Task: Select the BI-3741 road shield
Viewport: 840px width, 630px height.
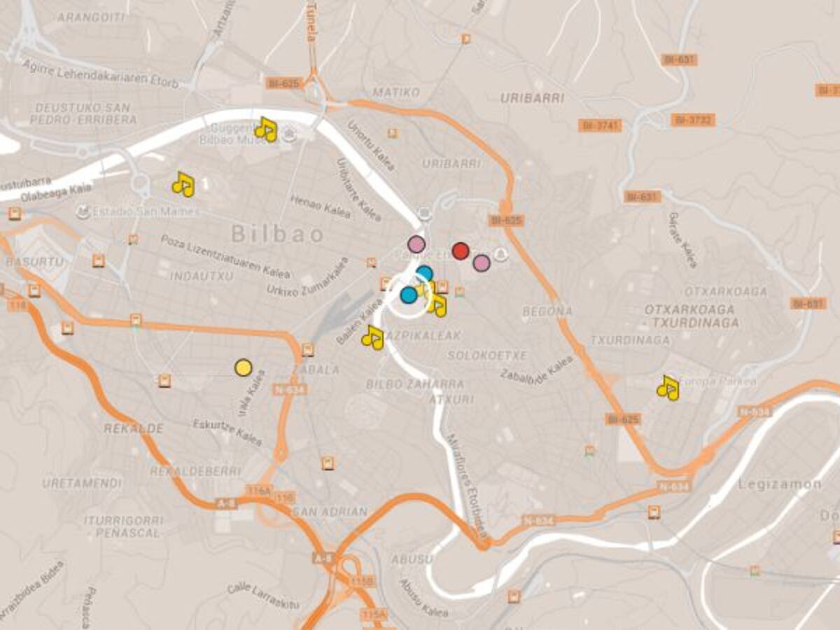Action: [600, 125]
